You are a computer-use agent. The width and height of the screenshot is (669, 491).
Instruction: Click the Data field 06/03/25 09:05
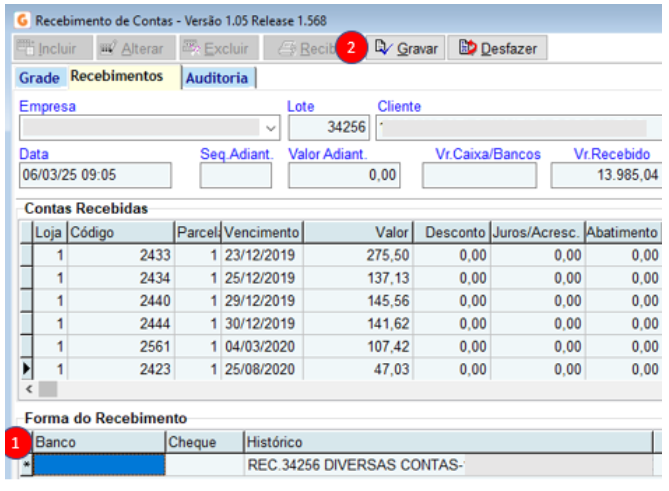coord(95,175)
